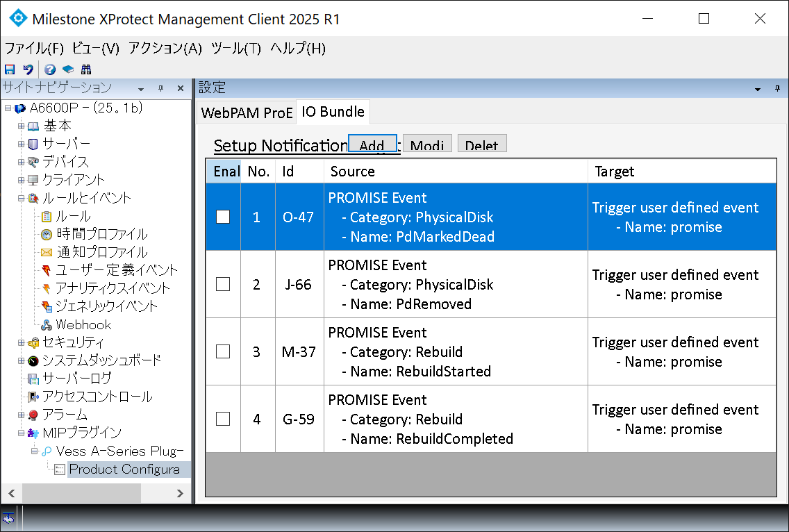Open the アクション(A) menu

coord(165,49)
